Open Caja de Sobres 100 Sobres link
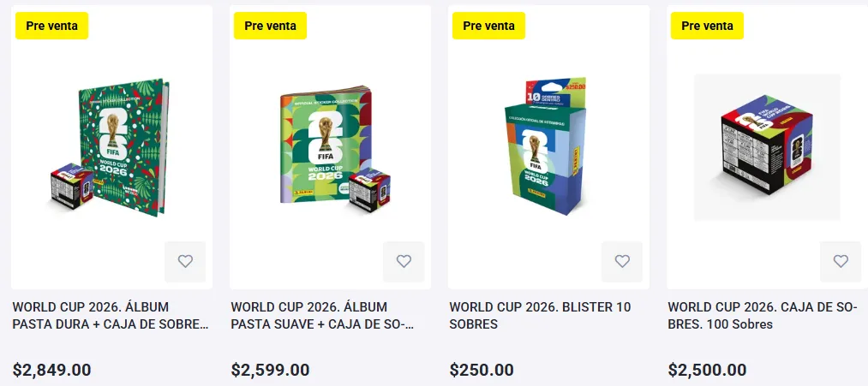This screenshot has width=868, height=386. tap(762, 316)
